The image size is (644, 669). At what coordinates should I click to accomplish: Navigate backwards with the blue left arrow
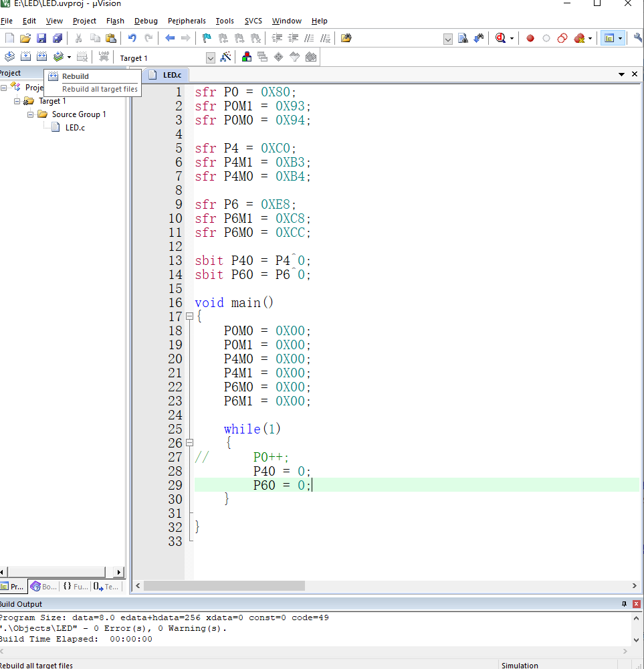170,38
